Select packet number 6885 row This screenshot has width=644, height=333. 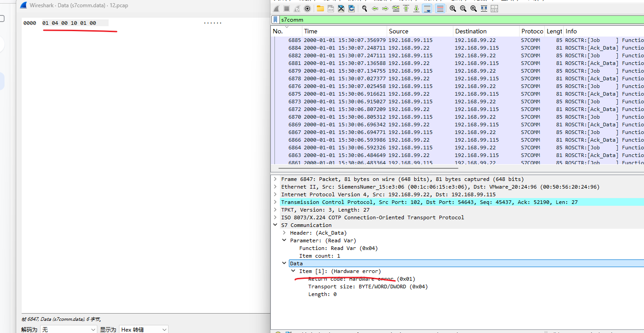tap(457, 40)
